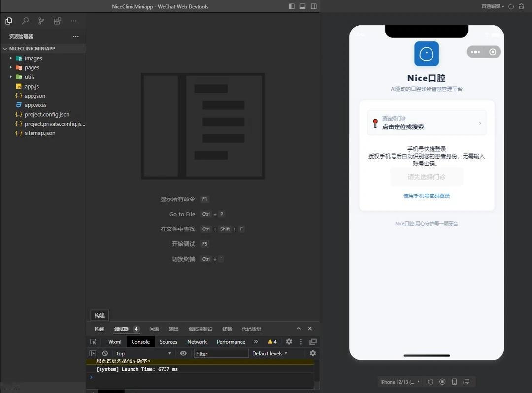Click the console Filter input field
Screen dimensions: 532x393
[x=221, y=353]
